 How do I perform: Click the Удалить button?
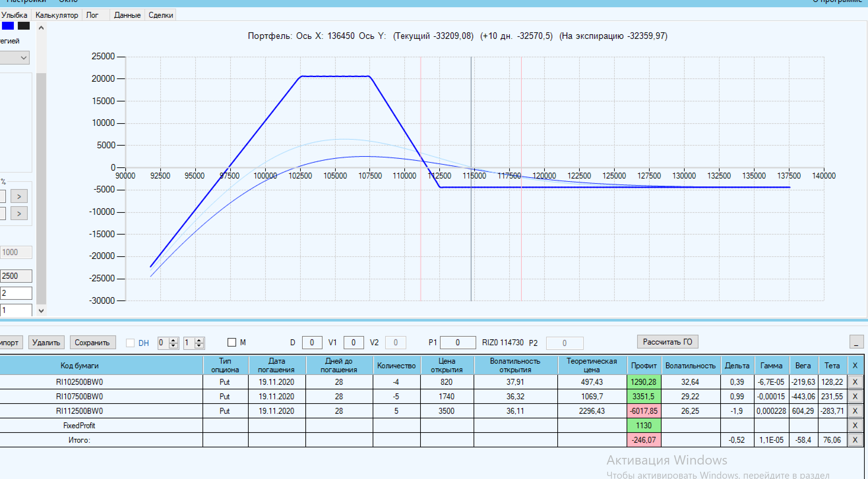[x=46, y=342]
